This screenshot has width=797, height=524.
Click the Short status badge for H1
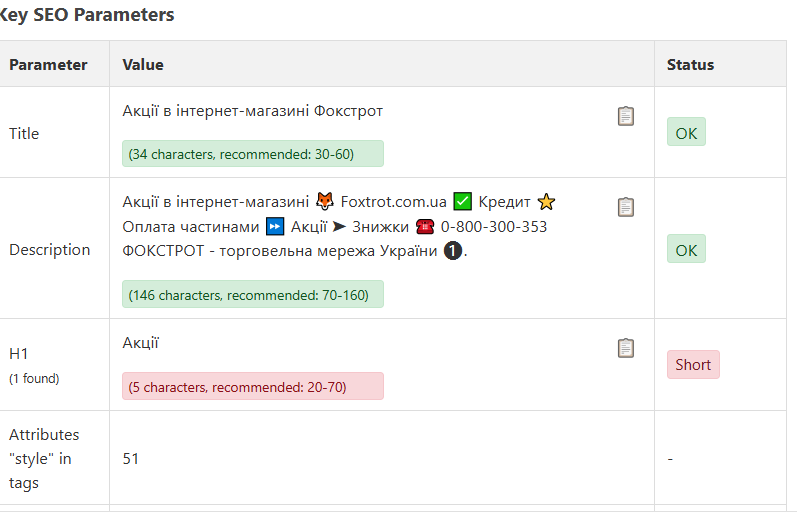693,364
